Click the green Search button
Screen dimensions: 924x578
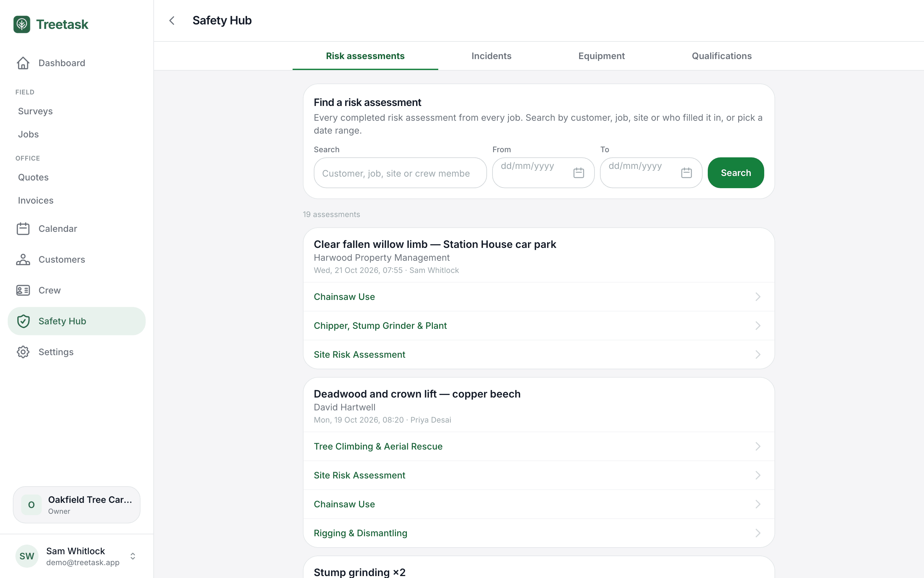[x=736, y=173]
